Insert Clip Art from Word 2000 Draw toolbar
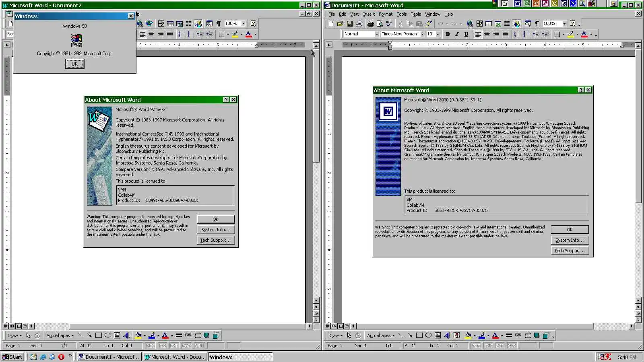 click(x=456, y=335)
